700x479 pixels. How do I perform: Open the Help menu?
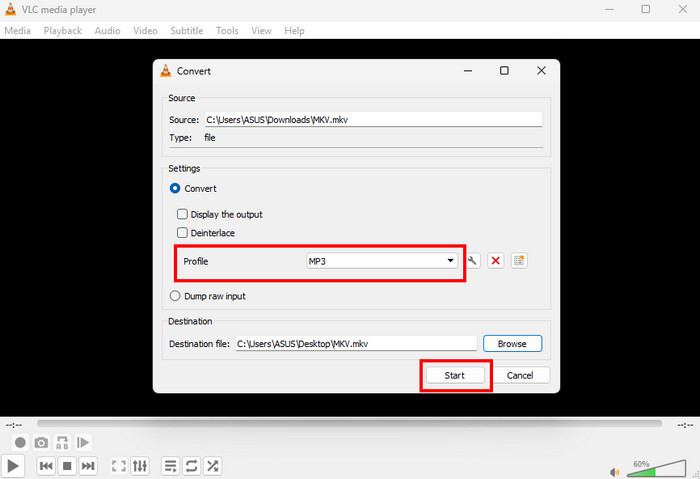[294, 31]
